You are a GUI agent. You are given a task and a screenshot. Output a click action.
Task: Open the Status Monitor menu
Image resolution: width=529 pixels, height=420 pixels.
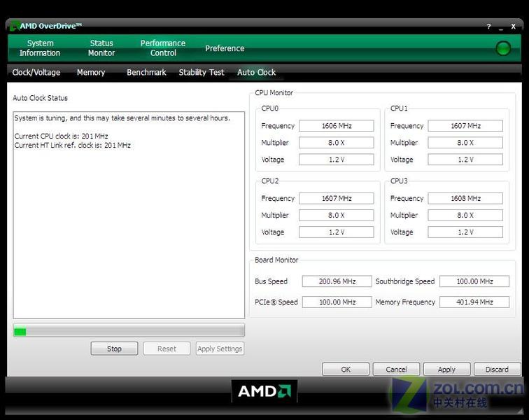pos(101,48)
